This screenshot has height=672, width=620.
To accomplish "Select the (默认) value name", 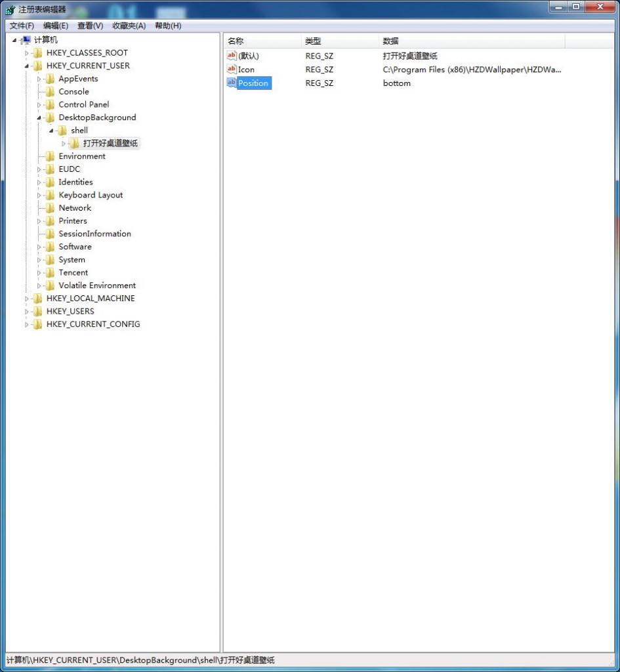I will 249,56.
